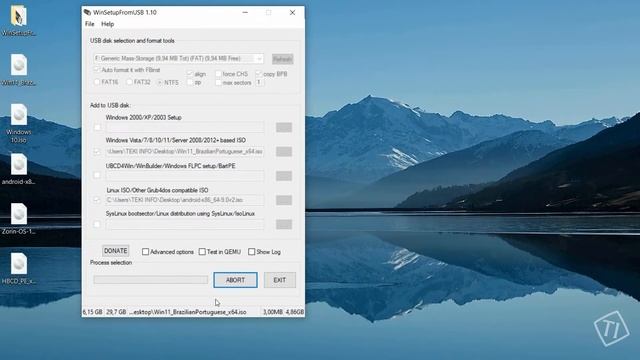The height and width of the screenshot is (360, 640).
Task: Enable the UBCD4Win/WinBuilder/BartPE checkbox
Action: 97,176
